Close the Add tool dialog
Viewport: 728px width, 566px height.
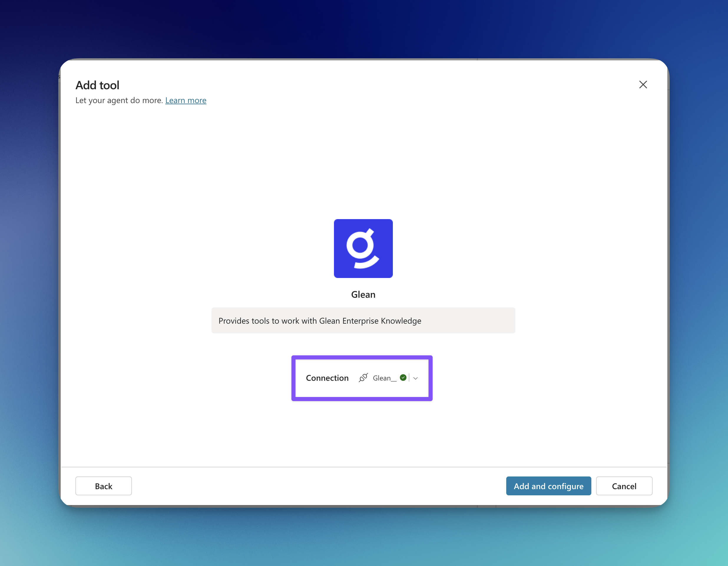point(643,84)
